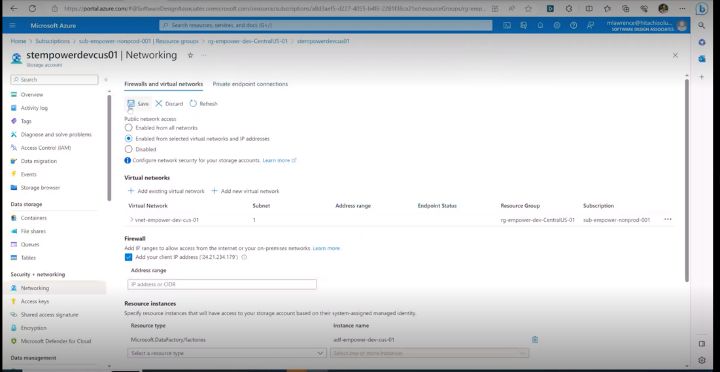Favorite the resource with star icon
The image size is (720, 372).
tap(190, 55)
